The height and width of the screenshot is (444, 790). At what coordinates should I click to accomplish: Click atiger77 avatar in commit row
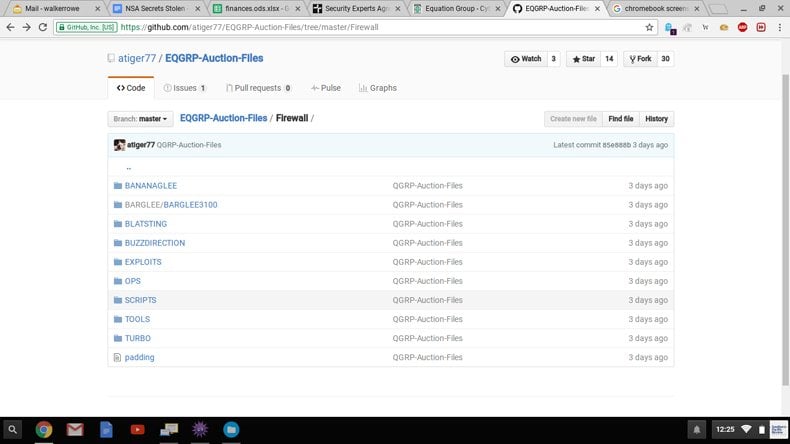coord(119,145)
